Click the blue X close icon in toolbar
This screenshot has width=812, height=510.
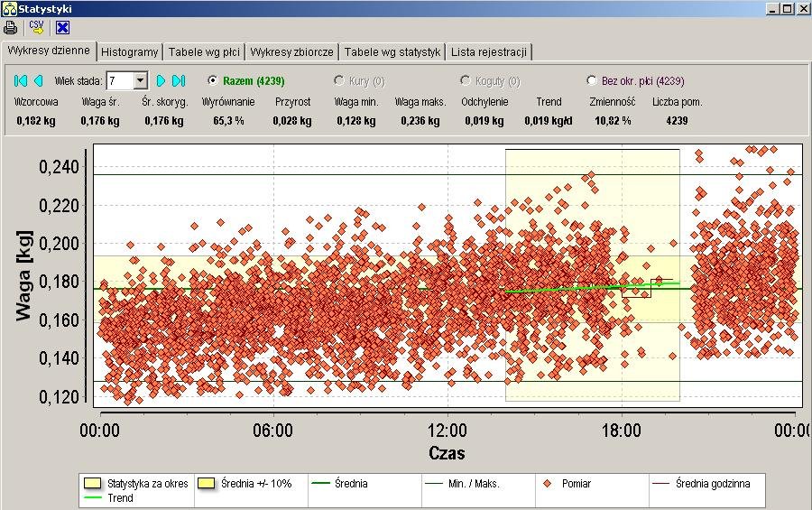coord(62,26)
